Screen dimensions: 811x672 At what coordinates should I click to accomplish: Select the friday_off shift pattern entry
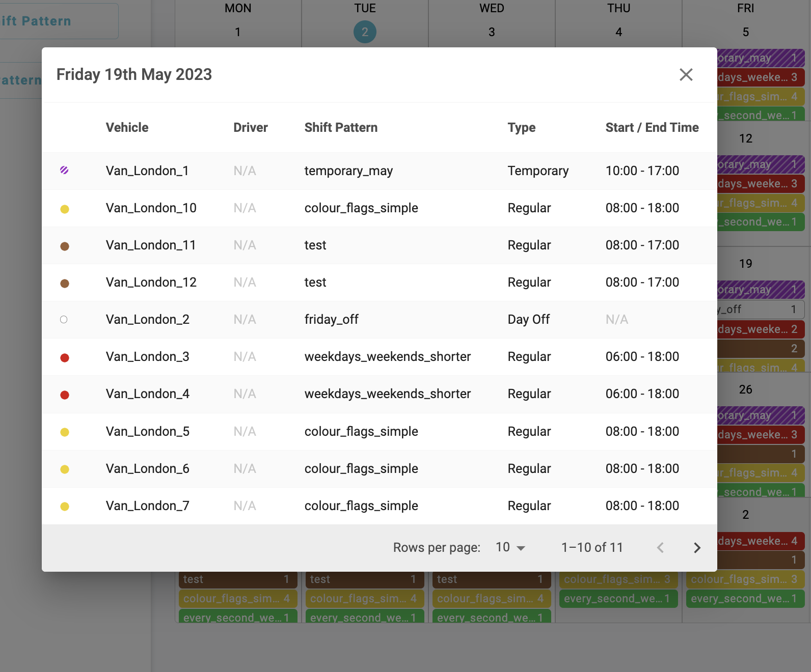click(331, 320)
